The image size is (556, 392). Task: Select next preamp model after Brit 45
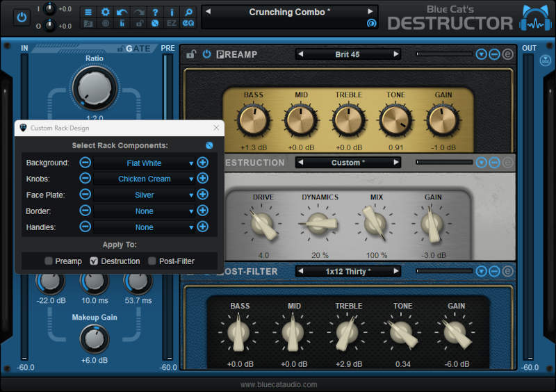tap(396, 54)
